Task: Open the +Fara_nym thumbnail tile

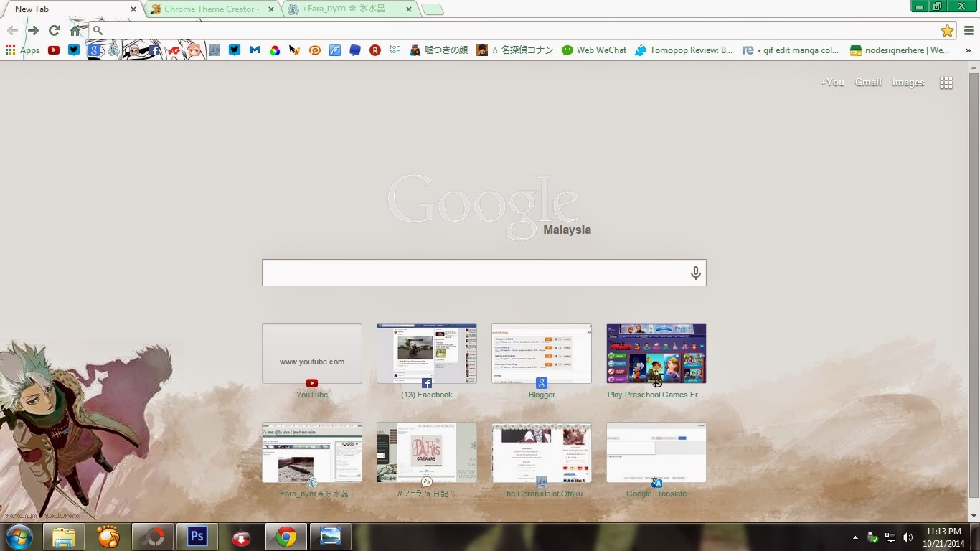Action: tap(312, 452)
